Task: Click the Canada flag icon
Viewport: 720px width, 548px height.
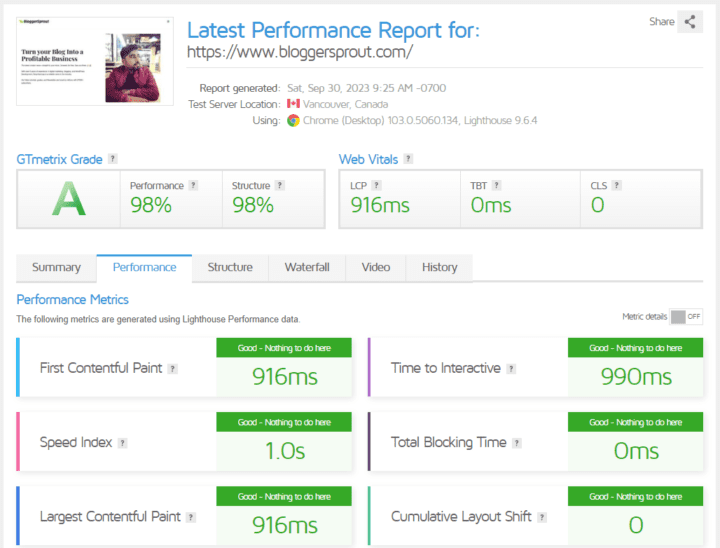Action: (x=293, y=104)
